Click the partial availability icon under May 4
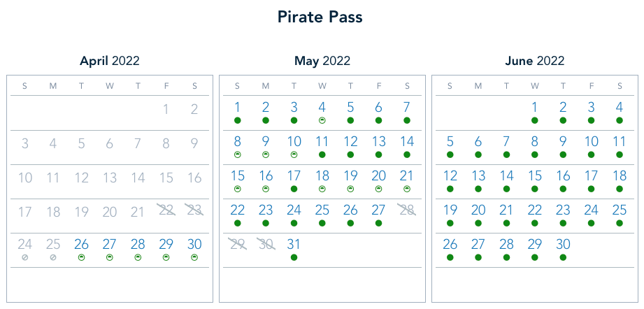Screen dimensions: 644x309 (x=322, y=120)
